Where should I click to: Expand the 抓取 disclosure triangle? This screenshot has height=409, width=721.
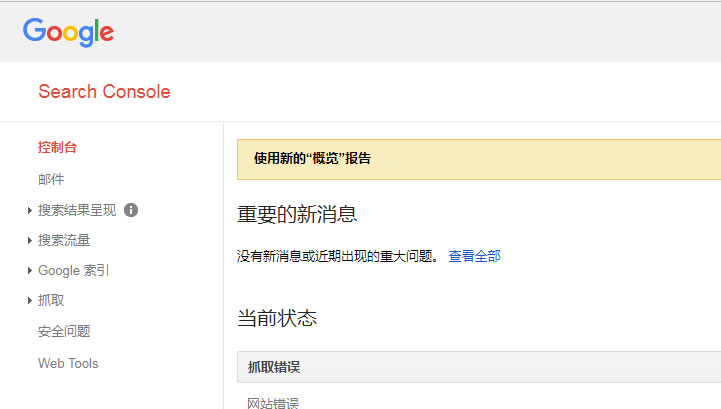pos(30,301)
